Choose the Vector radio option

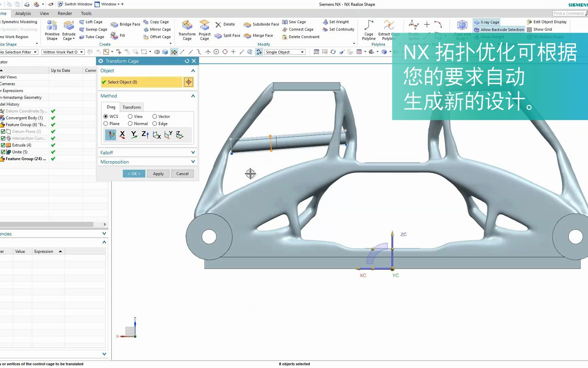click(x=154, y=117)
